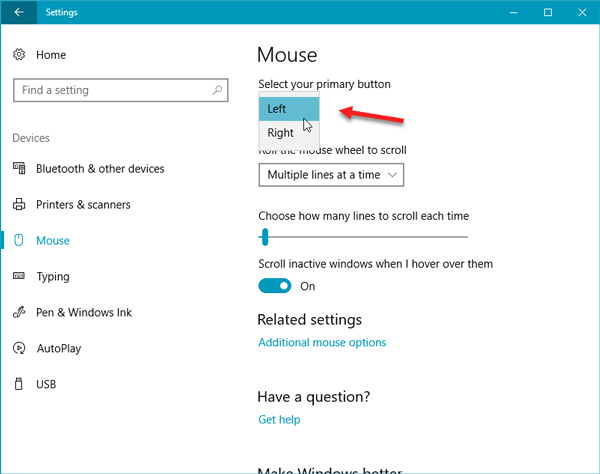Viewport: 600px width, 474px height.
Task: Turn off Scroll inactive windows toggle
Action: [275, 286]
